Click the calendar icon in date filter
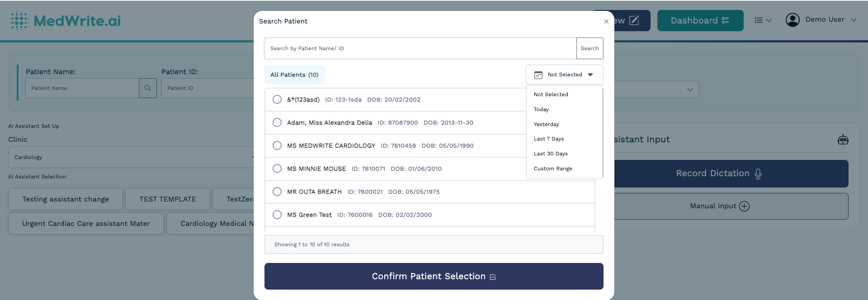 (538, 75)
